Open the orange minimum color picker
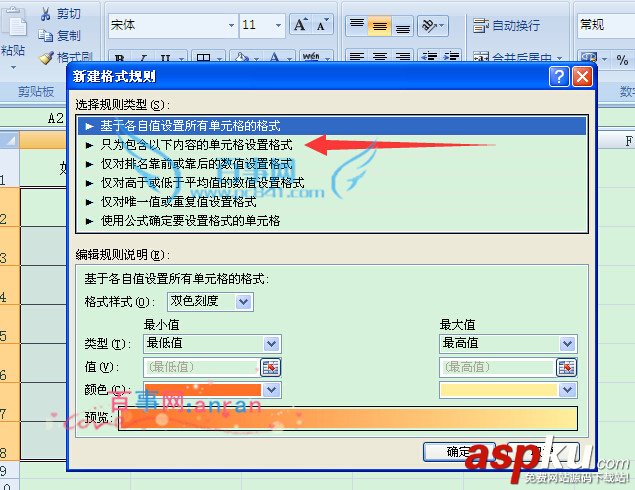The width and height of the screenshot is (635, 490). point(212,390)
